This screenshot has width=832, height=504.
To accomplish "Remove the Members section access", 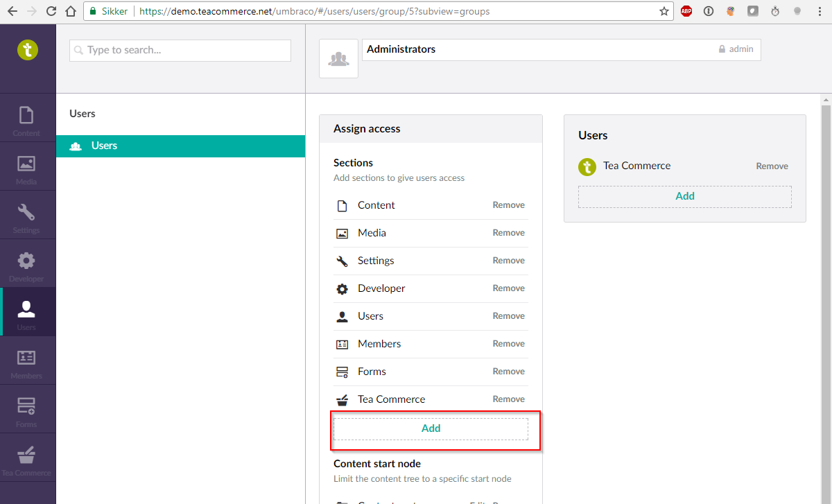I will click(x=509, y=344).
